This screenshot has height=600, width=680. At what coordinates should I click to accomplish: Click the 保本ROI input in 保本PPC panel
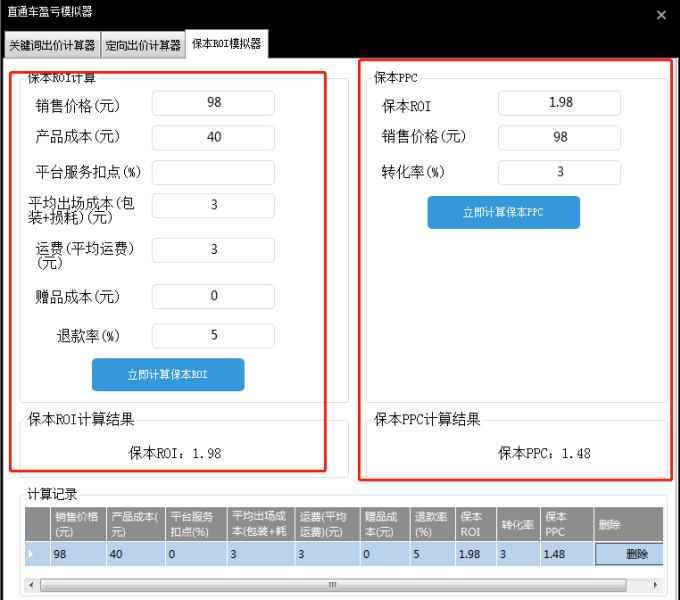tap(559, 104)
